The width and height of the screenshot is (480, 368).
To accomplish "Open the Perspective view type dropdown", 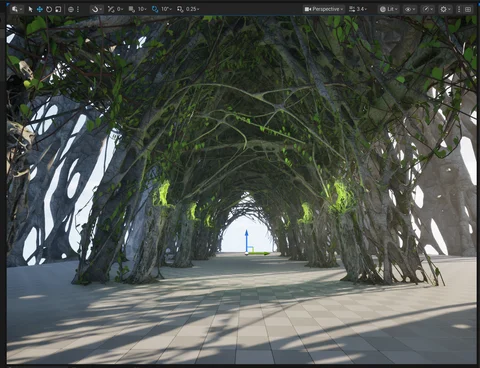I will pos(324,9).
